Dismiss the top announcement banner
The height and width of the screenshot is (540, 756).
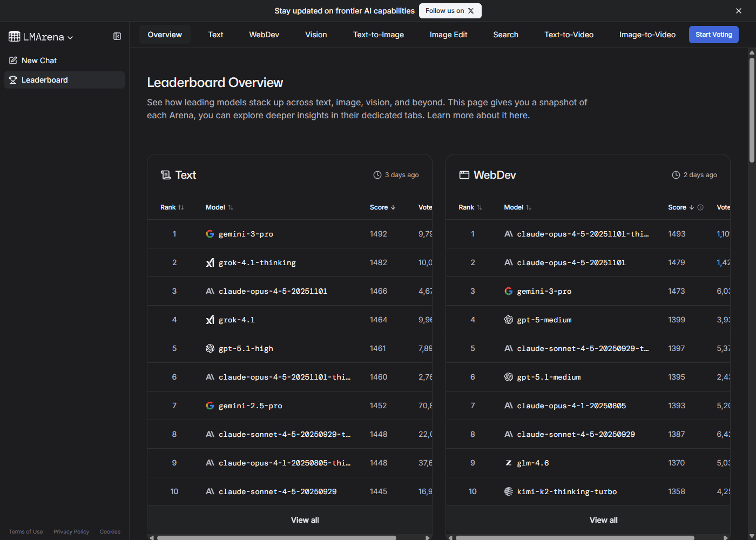pos(739,11)
